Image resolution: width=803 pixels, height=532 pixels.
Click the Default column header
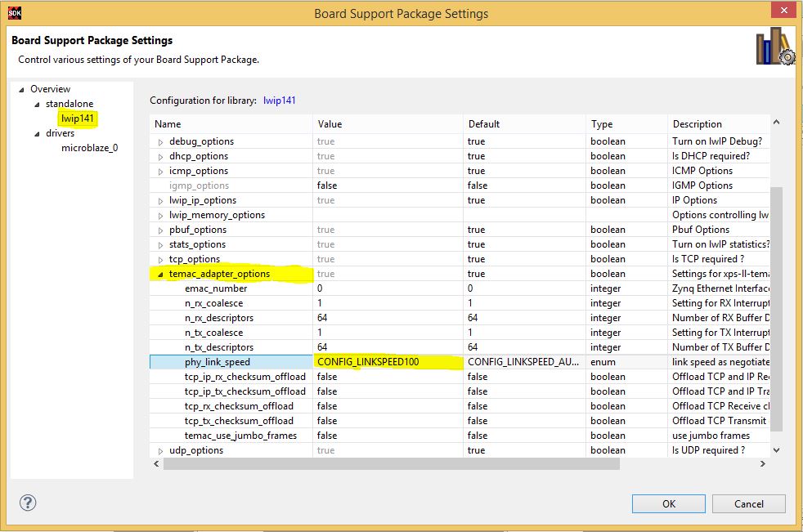[x=524, y=124]
